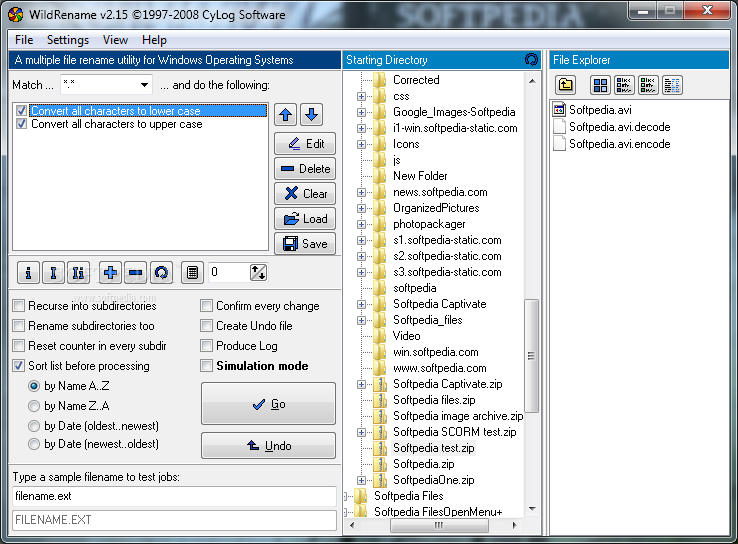Switch File Explorer to small icons view
This screenshot has height=544, width=738.
coord(624,85)
